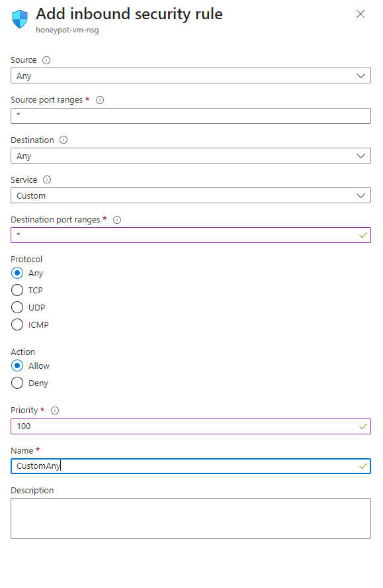Open the Source dropdown
Screen dimensions: 383x588
191,75
